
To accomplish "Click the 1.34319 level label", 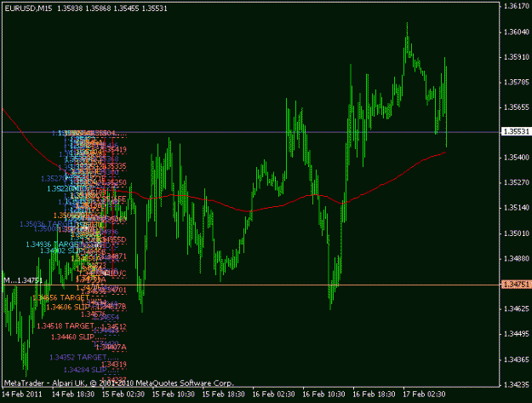I will click(x=114, y=365).
